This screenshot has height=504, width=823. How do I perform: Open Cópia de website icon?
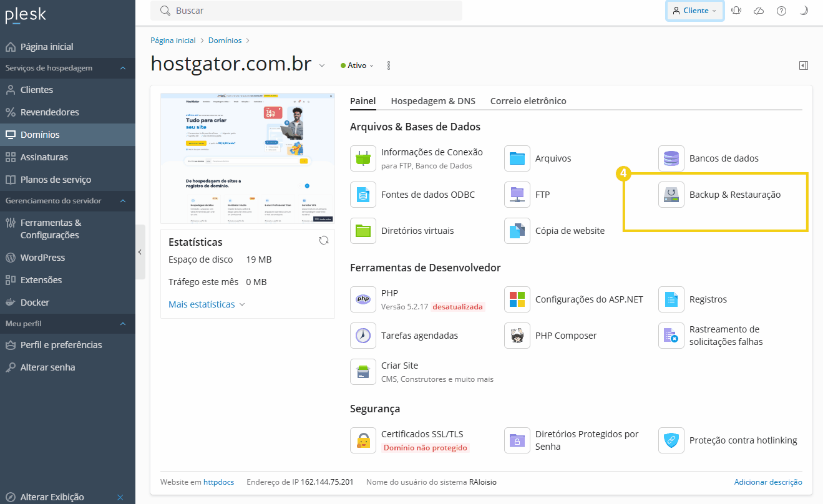(517, 231)
